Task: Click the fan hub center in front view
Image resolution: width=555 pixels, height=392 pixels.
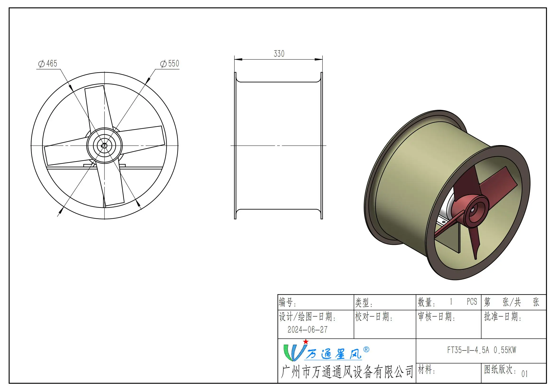Action: tap(104, 146)
